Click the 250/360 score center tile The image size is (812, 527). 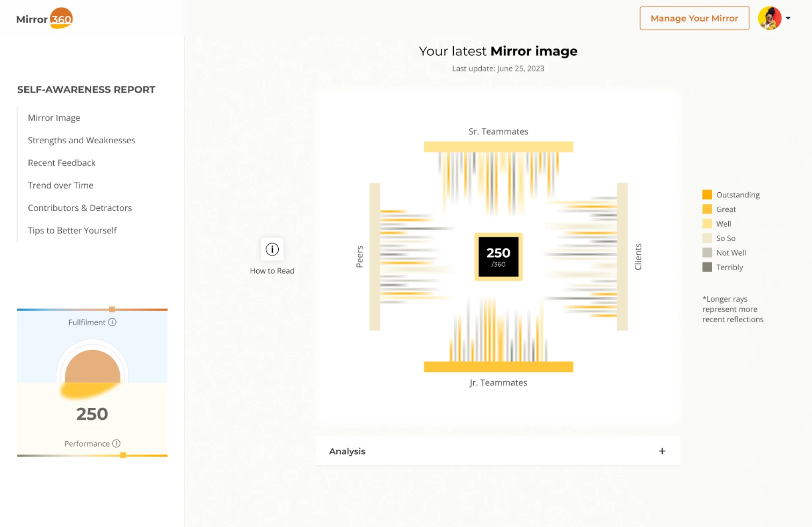(x=498, y=257)
